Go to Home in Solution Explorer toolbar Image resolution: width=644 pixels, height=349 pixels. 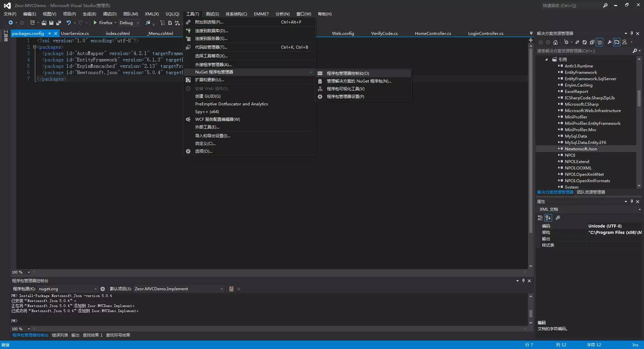tap(555, 42)
